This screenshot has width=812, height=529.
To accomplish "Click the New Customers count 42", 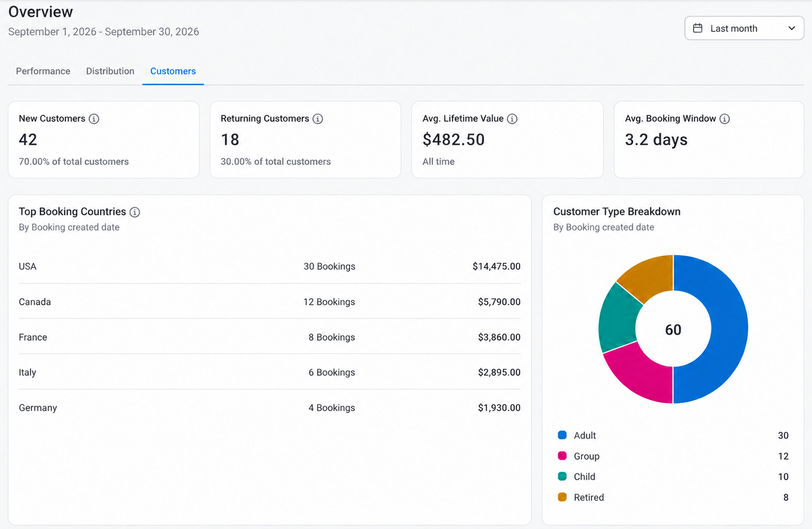I will 28,140.
